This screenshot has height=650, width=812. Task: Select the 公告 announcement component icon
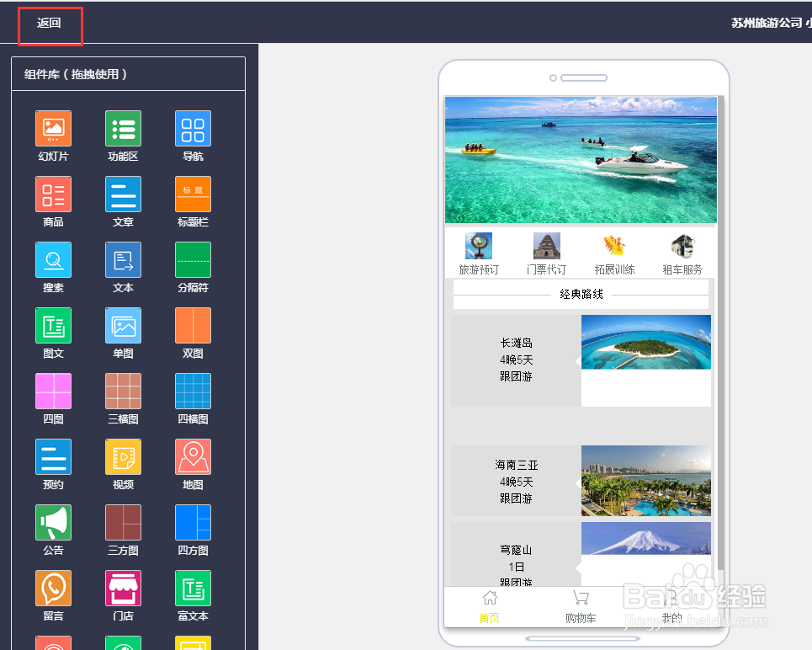53,523
